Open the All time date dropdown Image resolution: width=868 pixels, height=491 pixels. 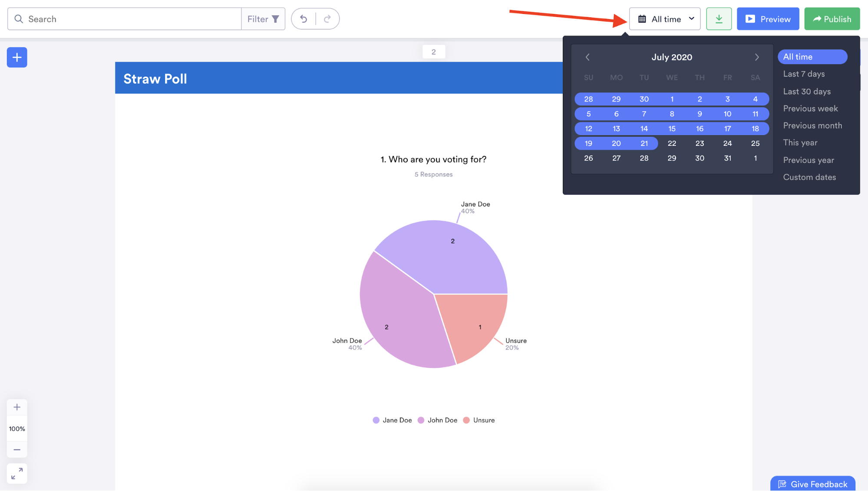click(x=665, y=19)
